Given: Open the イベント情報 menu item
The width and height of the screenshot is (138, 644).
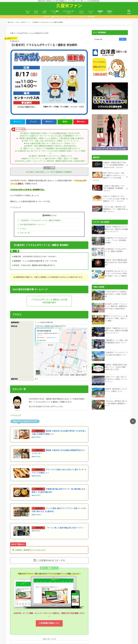Looking at the screenshot, I should [54, 12].
